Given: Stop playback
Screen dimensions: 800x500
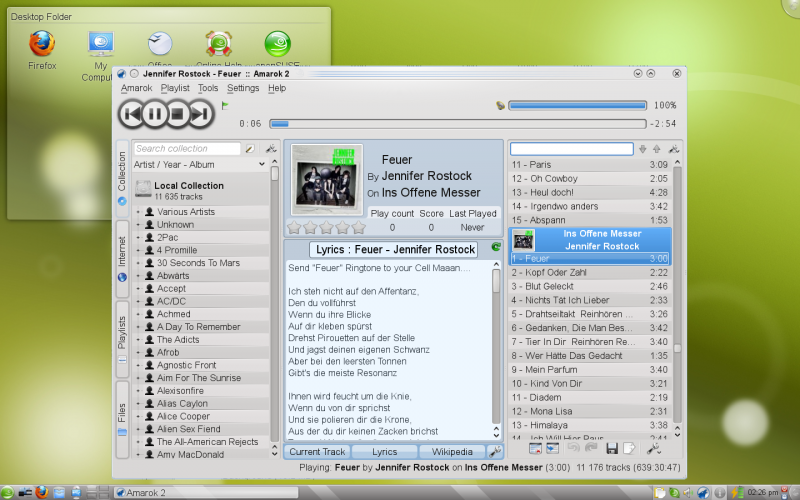Looking at the screenshot, I should coord(177,114).
